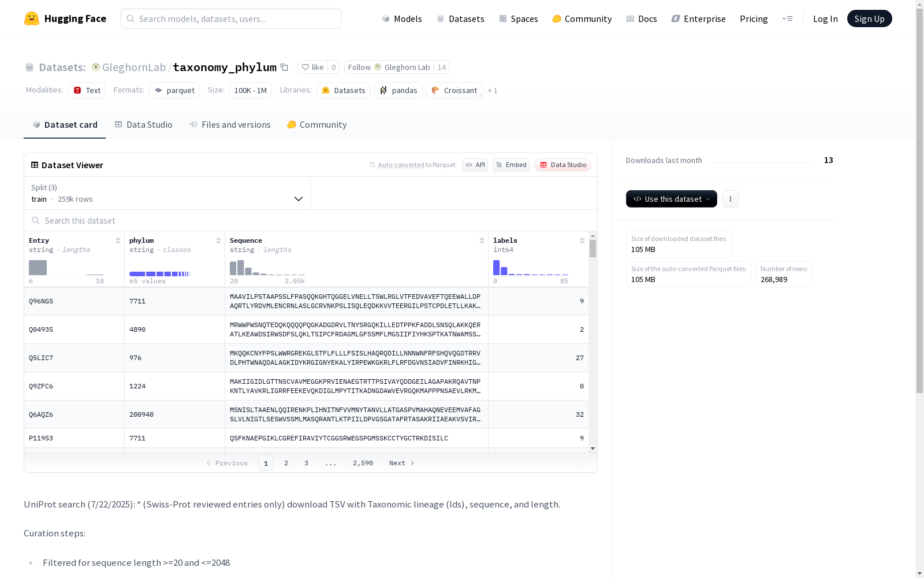924x578 pixels.
Task: Click the parquet format tag
Action: (x=174, y=90)
